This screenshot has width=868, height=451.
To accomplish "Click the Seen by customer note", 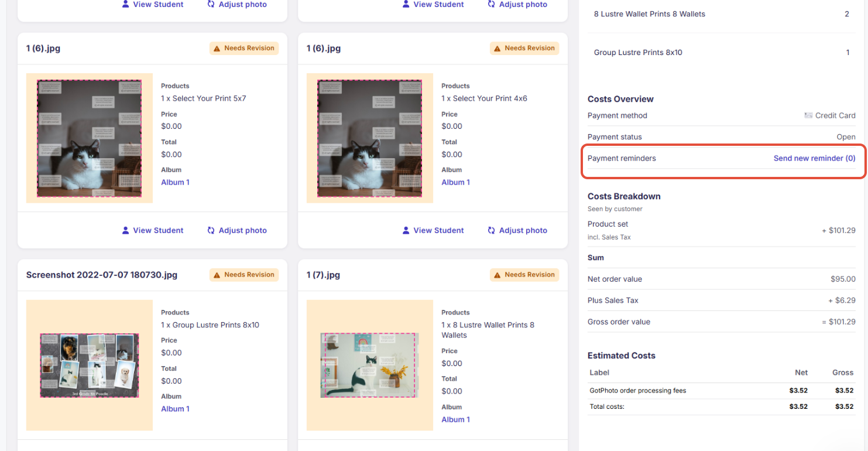I will tap(615, 209).
